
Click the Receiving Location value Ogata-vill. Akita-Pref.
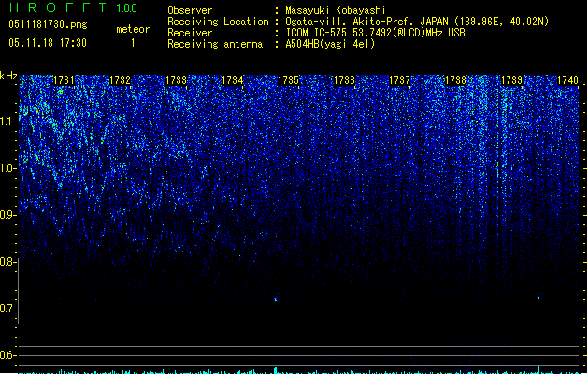tap(351, 22)
